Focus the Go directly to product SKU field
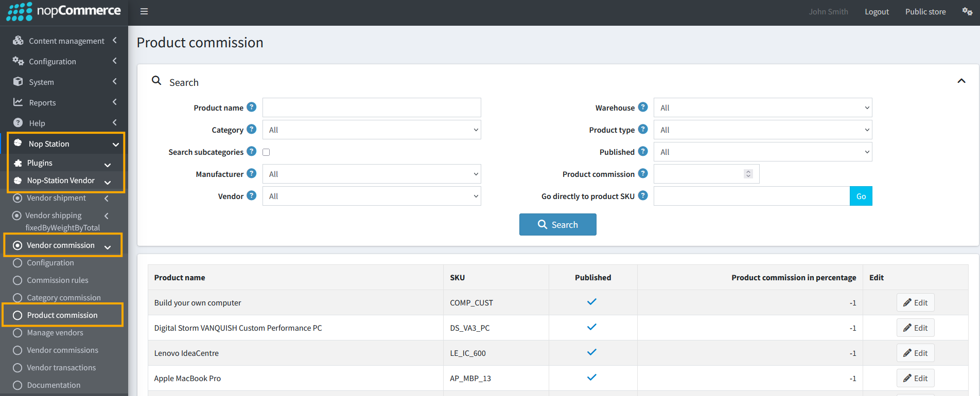 [751, 196]
